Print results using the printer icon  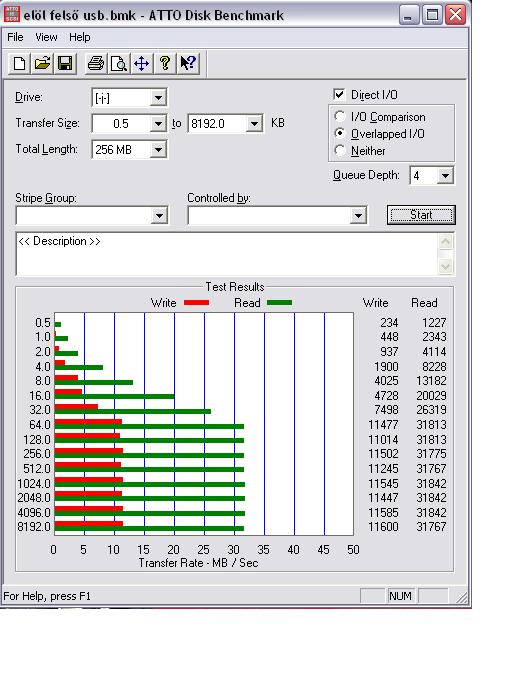[x=96, y=64]
